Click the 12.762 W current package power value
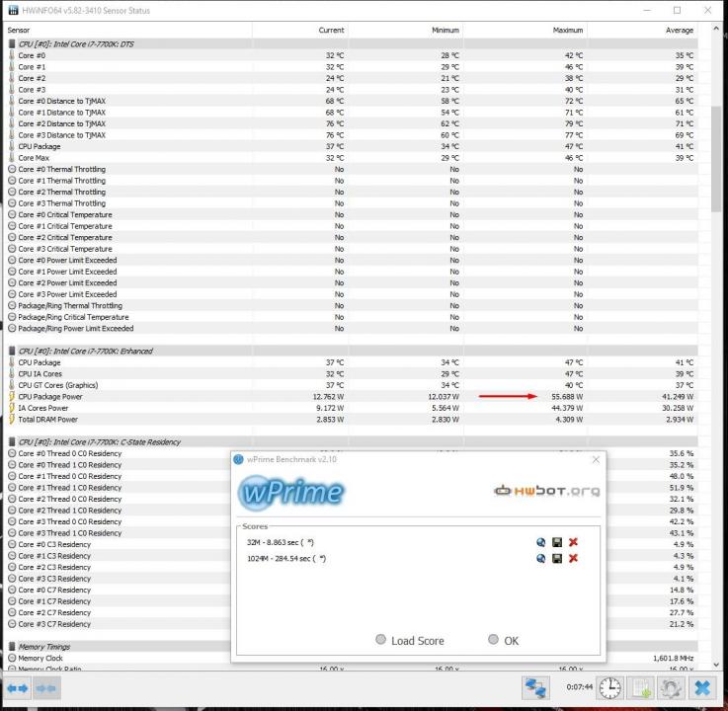Viewport: 728px width, 711px height. pyautogui.click(x=328, y=396)
